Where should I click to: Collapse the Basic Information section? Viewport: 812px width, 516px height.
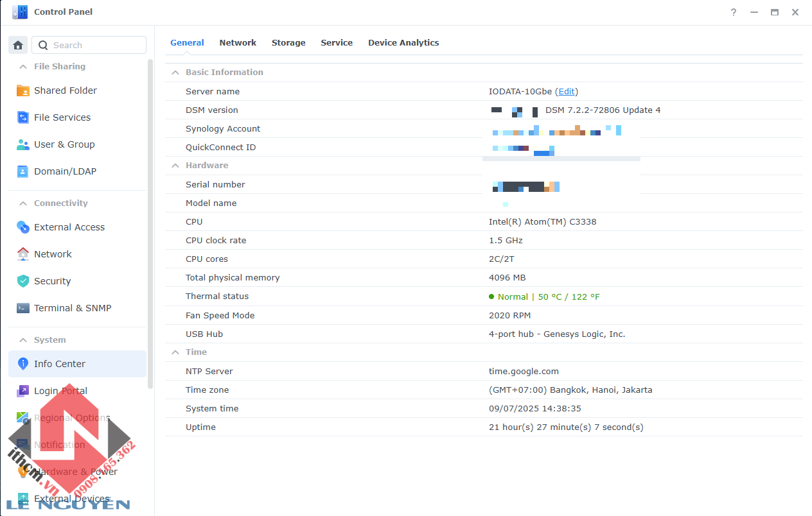(x=175, y=73)
